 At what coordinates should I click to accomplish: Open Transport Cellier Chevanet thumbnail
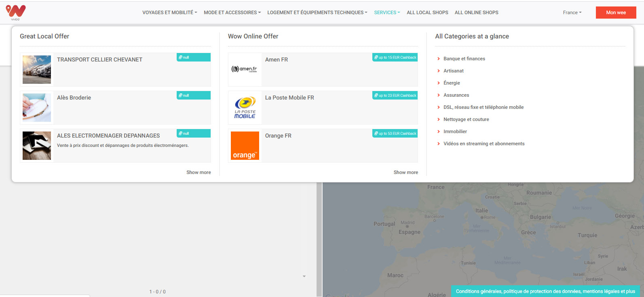pos(37,70)
